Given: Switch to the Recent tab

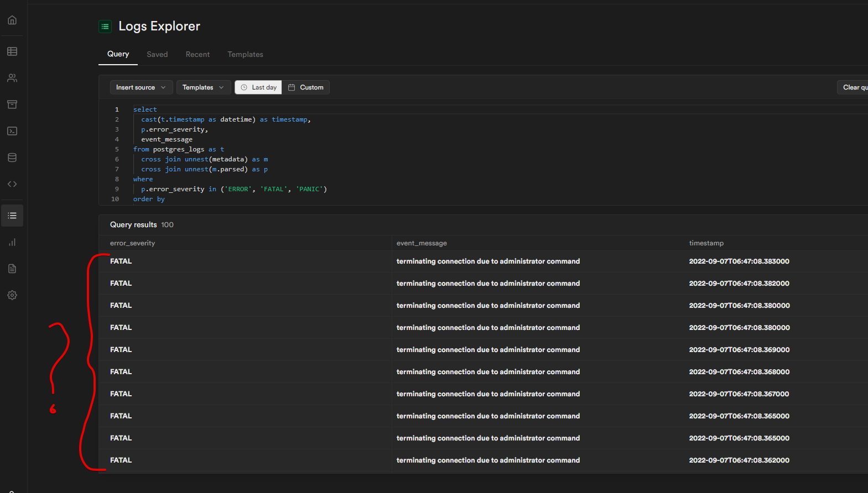Looking at the screenshot, I should [x=197, y=54].
